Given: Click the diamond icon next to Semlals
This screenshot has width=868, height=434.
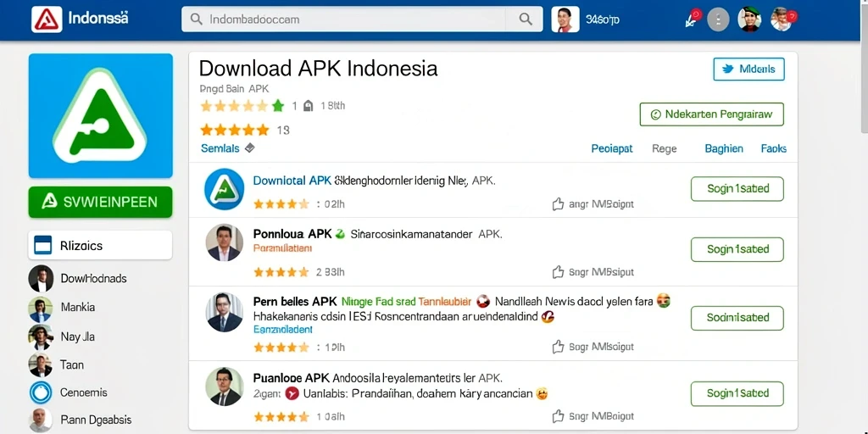Looking at the screenshot, I should (x=250, y=147).
